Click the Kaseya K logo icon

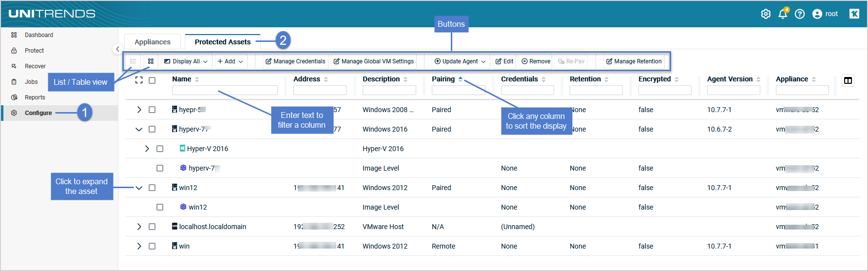854,14
